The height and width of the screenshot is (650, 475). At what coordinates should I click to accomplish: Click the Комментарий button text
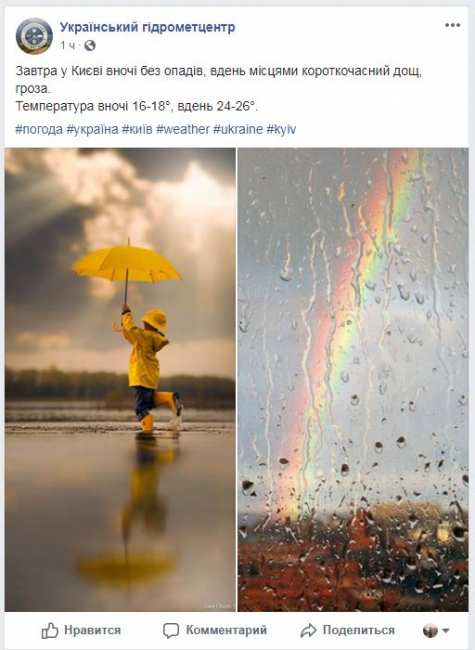click(226, 631)
